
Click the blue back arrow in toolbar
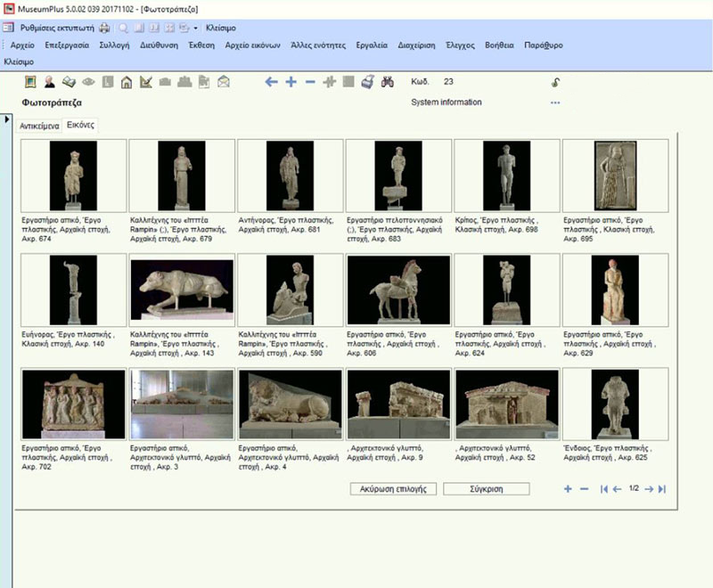coord(272,82)
